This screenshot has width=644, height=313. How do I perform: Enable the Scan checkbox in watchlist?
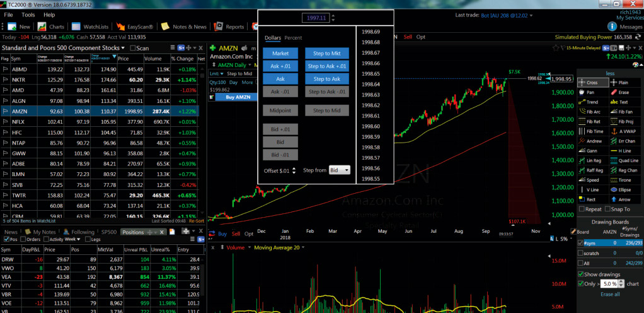point(132,48)
